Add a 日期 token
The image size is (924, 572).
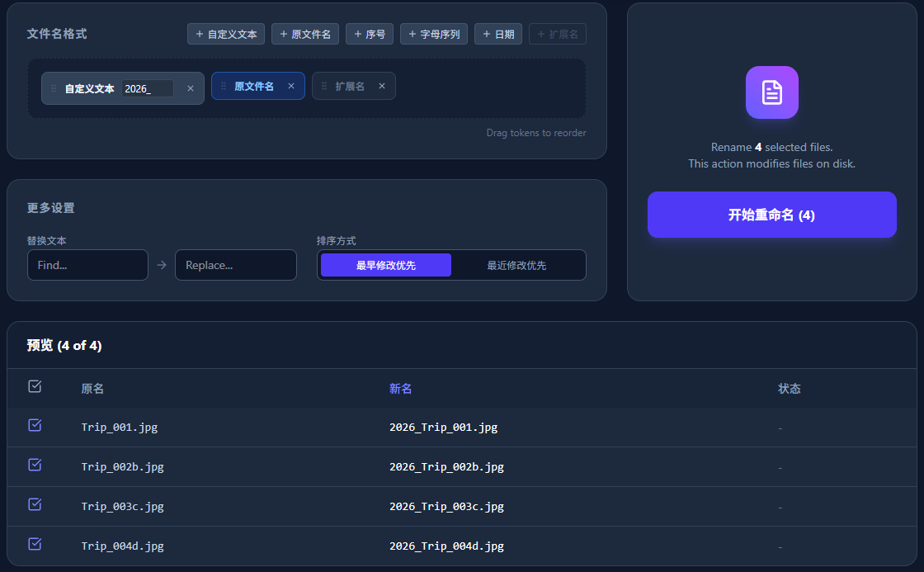tap(498, 34)
